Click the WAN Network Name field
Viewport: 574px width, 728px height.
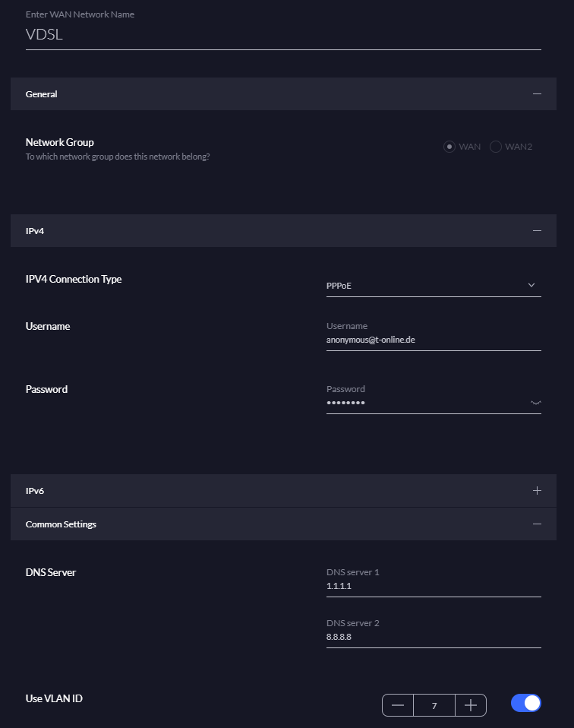pyautogui.click(x=282, y=35)
